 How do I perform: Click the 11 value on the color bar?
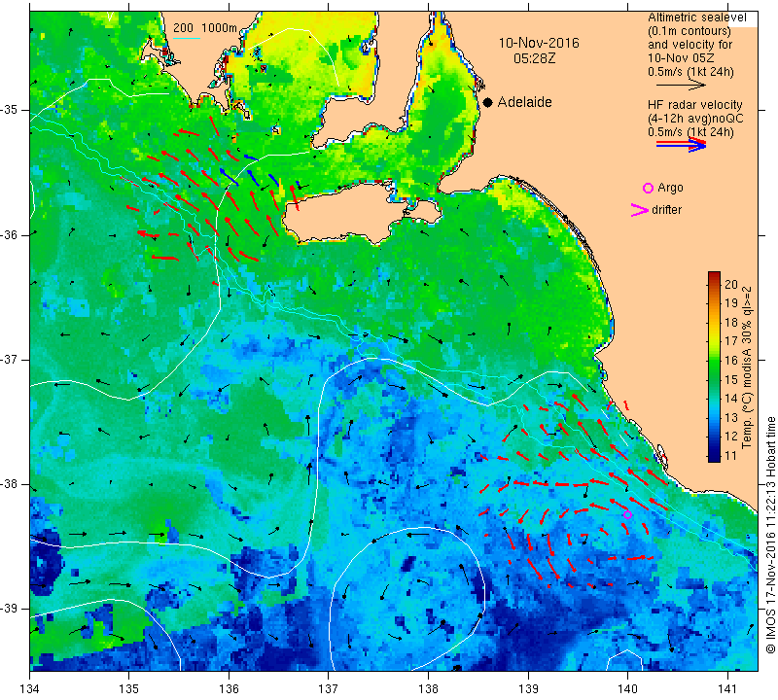731,455
